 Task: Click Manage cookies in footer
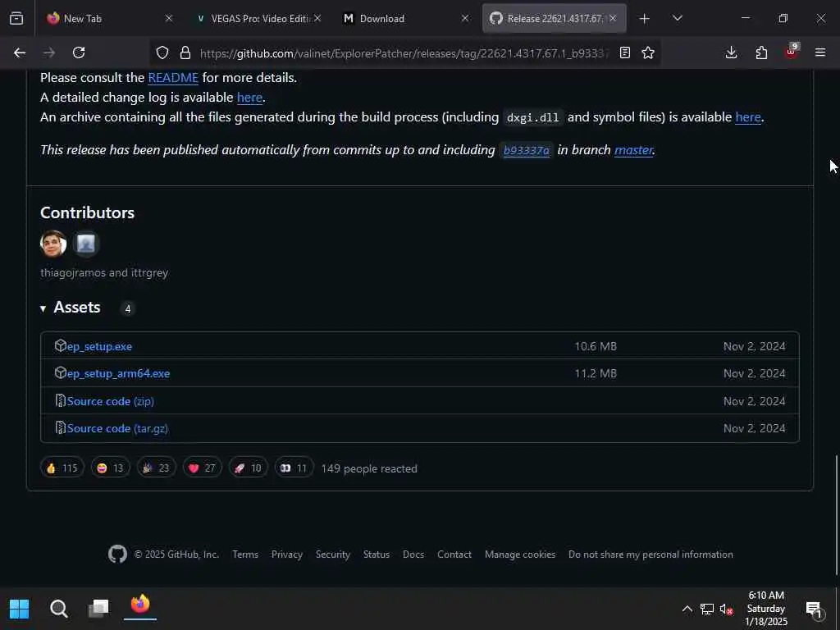pyautogui.click(x=519, y=555)
